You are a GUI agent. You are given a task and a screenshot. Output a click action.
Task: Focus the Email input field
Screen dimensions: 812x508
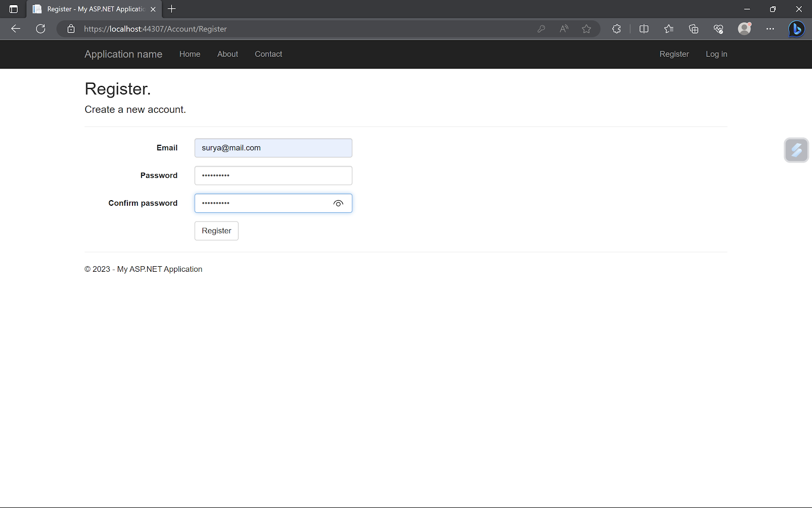(x=273, y=148)
